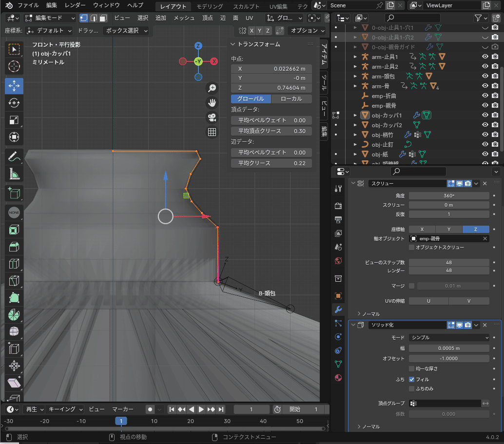Select the Cursor tool
Viewport: 504px width, 444px height.
[14, 67]
